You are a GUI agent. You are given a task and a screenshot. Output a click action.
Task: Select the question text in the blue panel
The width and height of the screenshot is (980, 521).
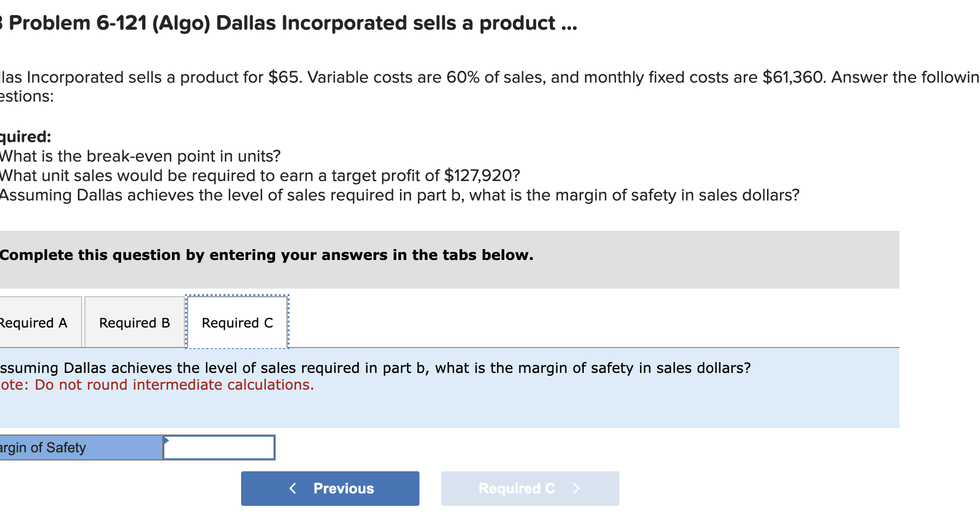(x=375, y=368)
